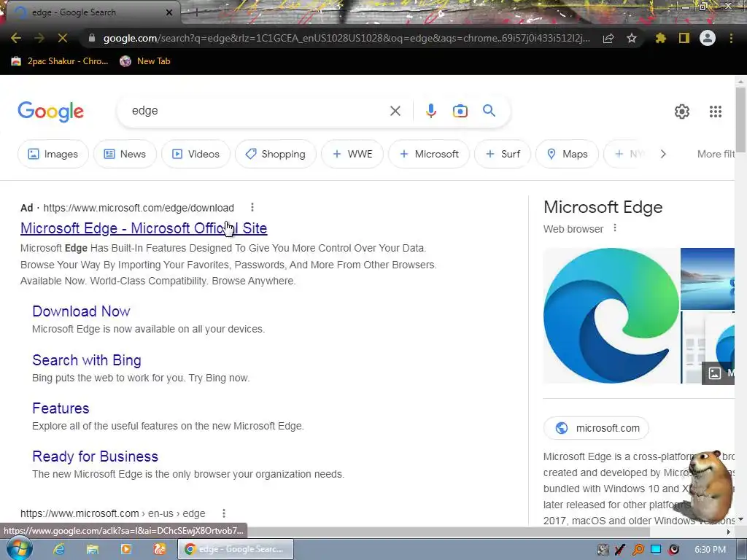Screen dimensions: 747x560
Task: Switch to Shopping results
Action: (275, 154)
